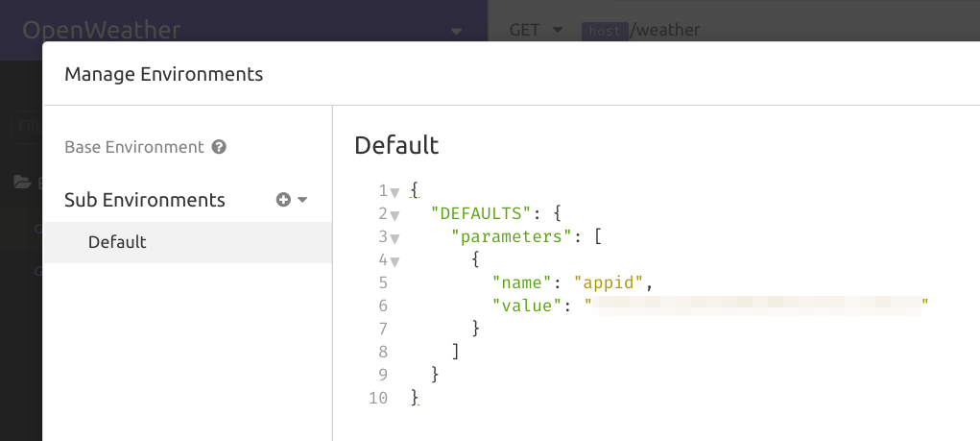Click the closing bracket on line 8
Image resolution: width=980 pixels, height=441 pixels.
point(456,353)
